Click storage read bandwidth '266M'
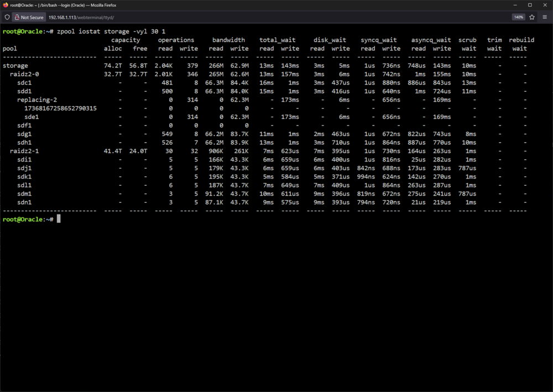 pos(216,66)
